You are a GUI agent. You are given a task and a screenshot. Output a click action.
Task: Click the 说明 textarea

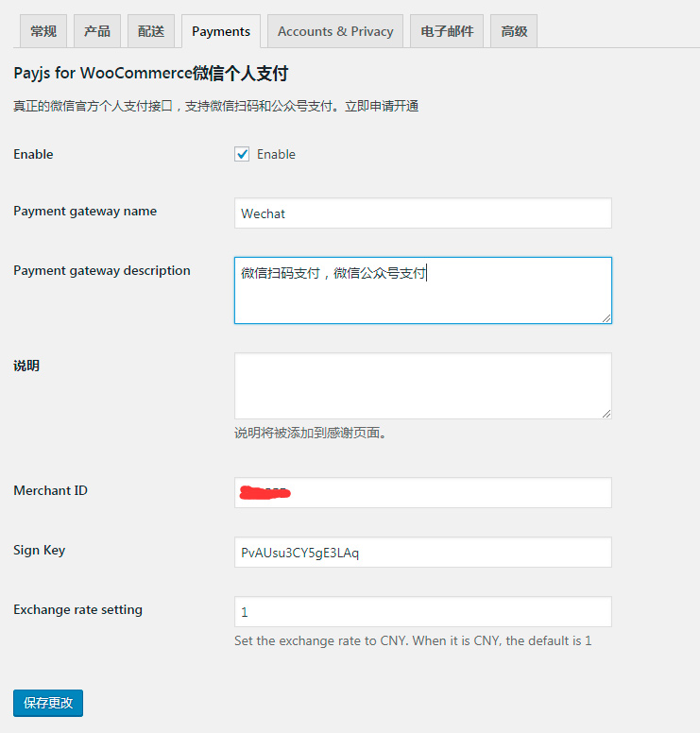422,386
